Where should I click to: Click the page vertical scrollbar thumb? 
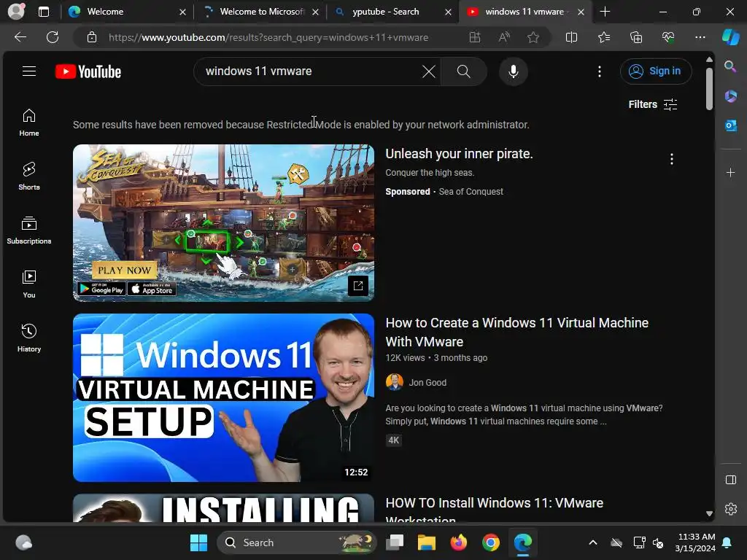709,88
